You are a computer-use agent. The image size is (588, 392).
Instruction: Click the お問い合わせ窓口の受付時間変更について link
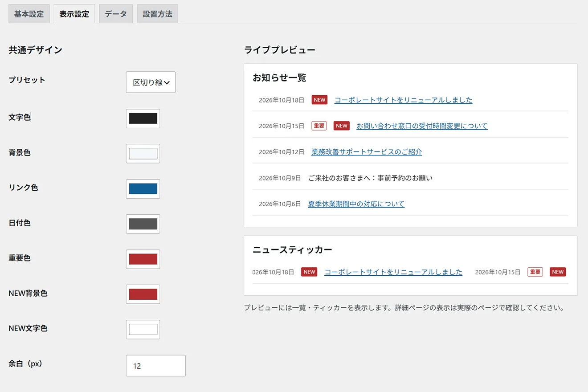[x=422, y=126]
